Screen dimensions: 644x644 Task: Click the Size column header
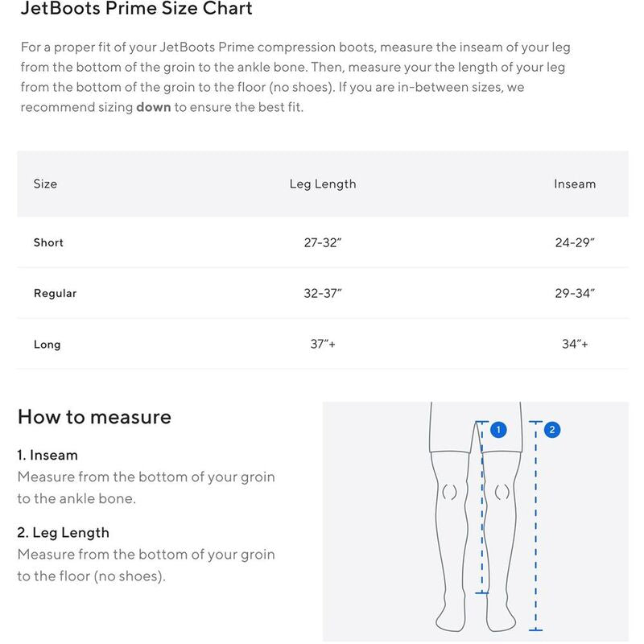45,184
